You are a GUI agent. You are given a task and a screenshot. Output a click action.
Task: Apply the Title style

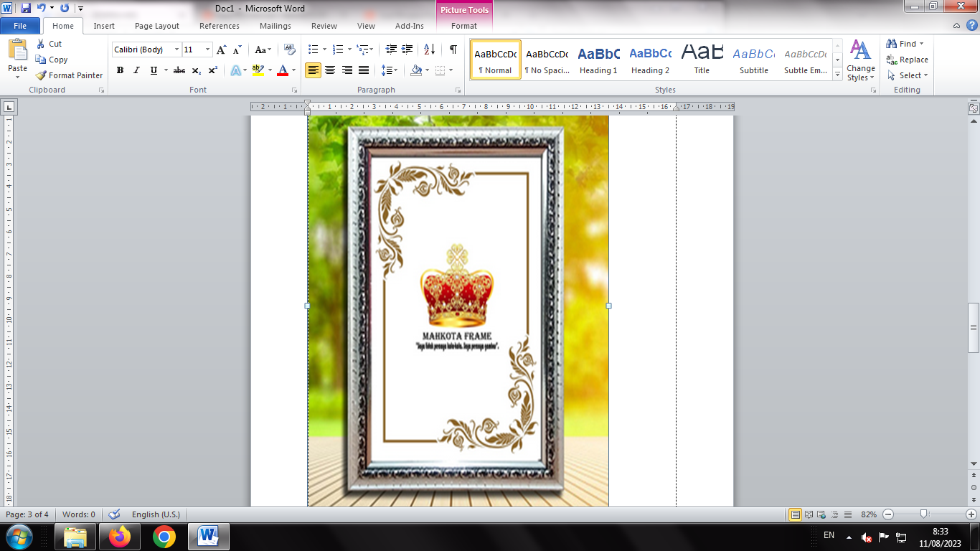pos(702,60)
